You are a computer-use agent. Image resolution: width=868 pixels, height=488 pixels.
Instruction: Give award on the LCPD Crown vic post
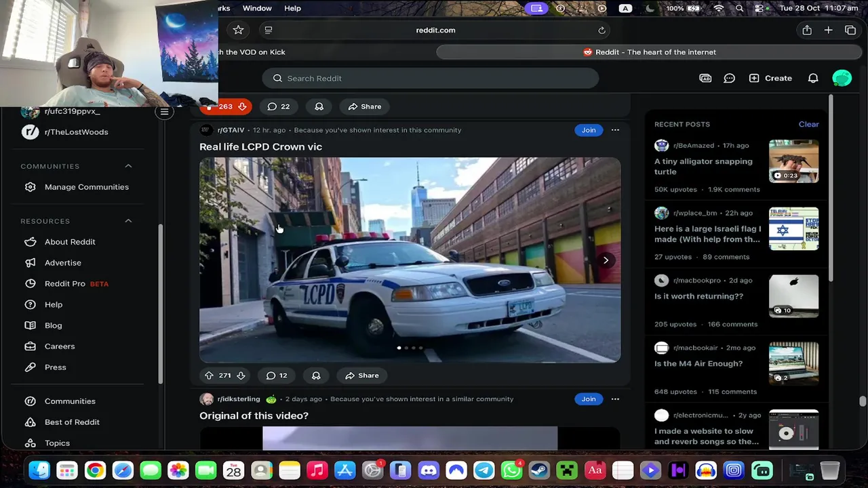coord(316,375)
